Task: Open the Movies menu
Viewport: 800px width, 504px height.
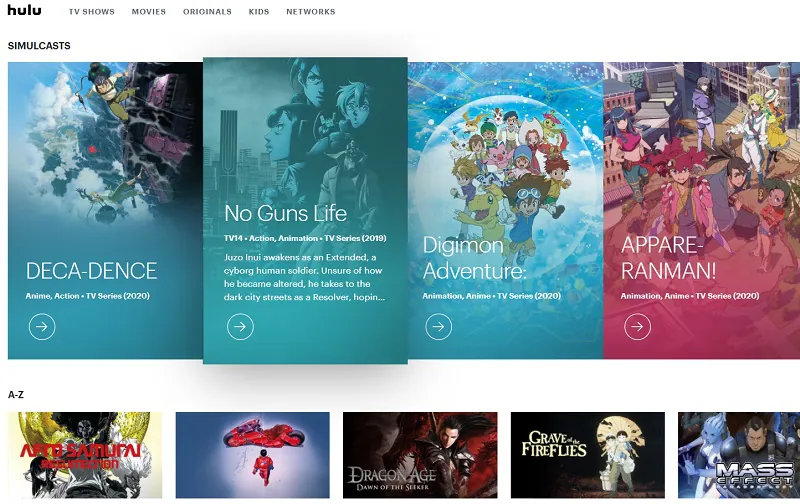Action: point(148,12)
